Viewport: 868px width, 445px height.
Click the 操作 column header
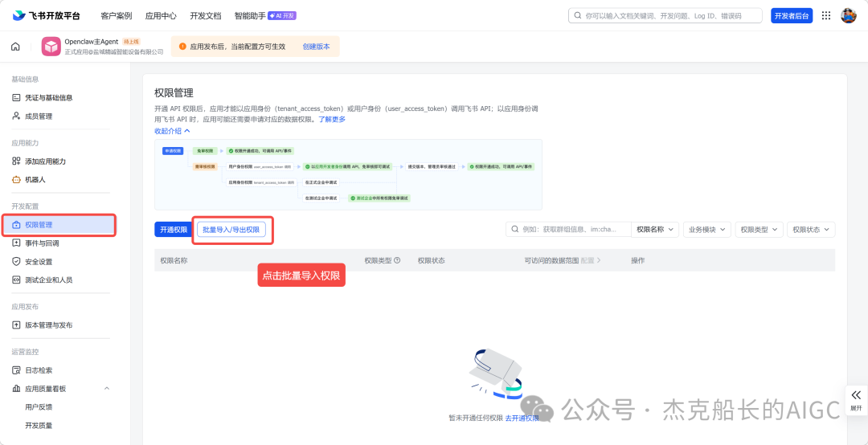637,260
